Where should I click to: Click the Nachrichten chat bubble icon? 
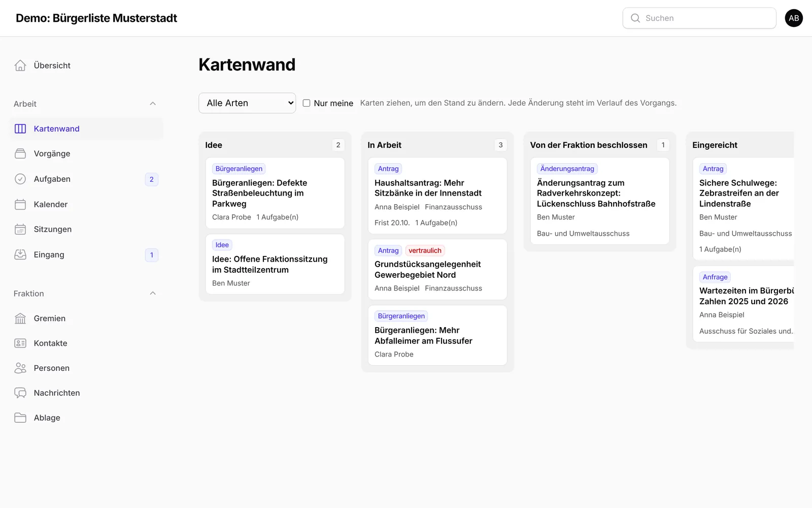click(x=20, y=393)
